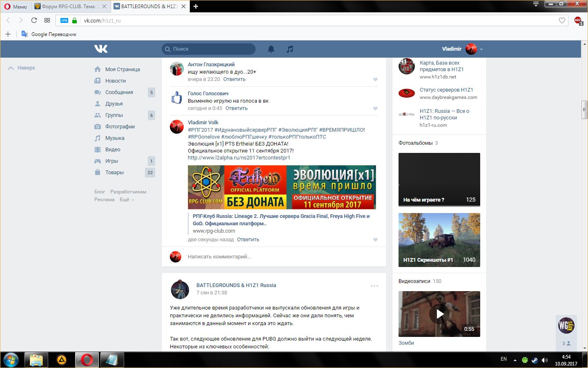Open На чём играете album
The image size is (588, 368).
point(439,180)
